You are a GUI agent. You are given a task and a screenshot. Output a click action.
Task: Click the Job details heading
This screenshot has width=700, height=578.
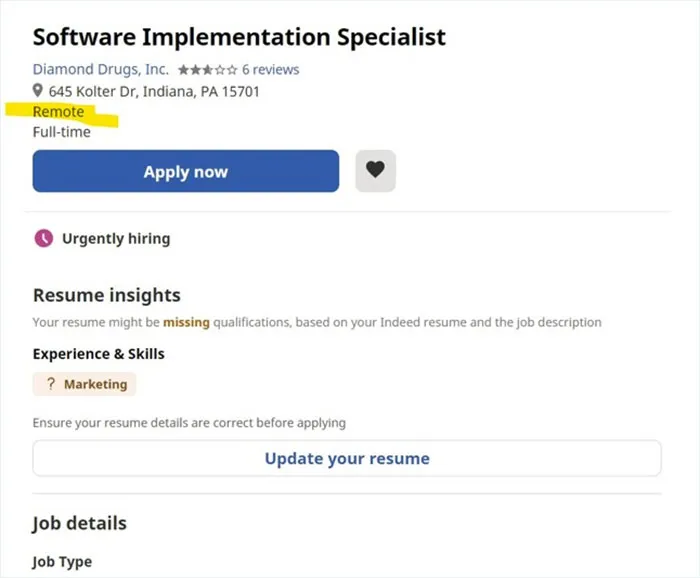79,524
